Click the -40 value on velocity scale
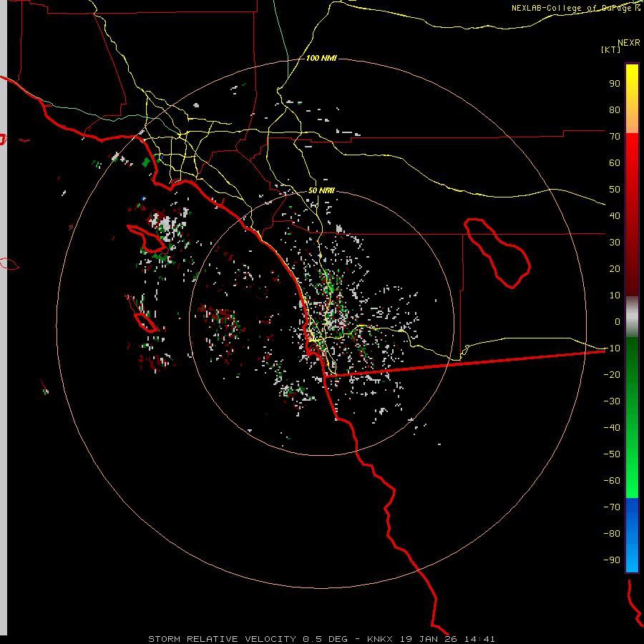Screen dimensions: 644x644 click(x=612, y=428)
